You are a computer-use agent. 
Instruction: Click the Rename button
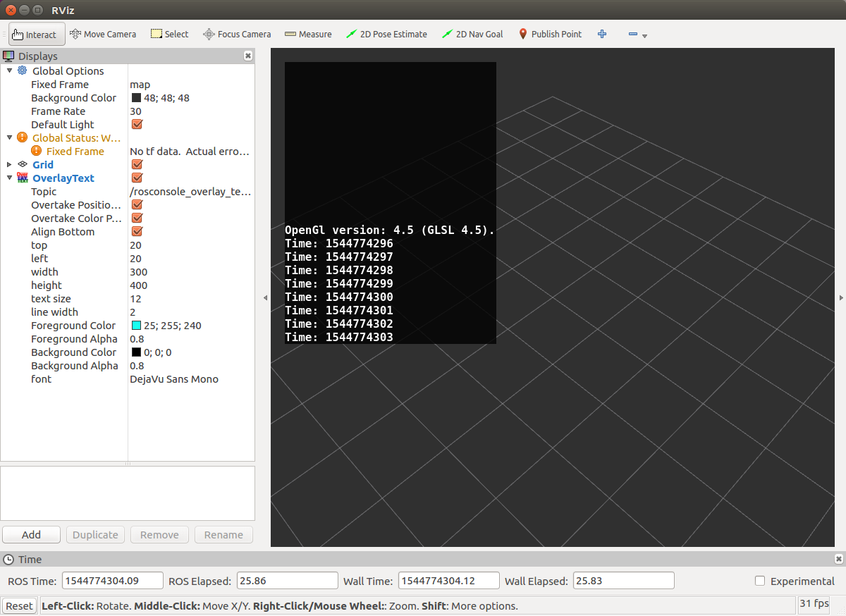point(223,534)
